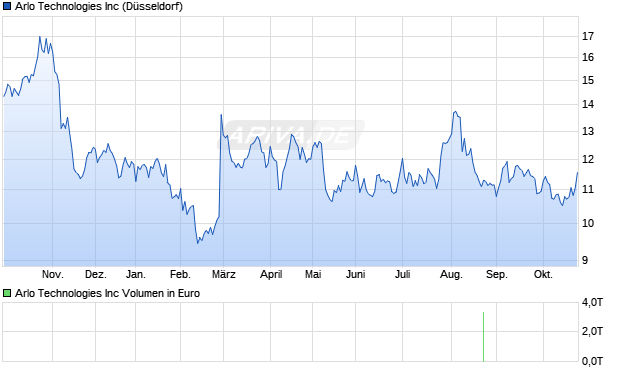Click the price axis value 11
This screenshot has width=620, height=371.
pos(588,189)
